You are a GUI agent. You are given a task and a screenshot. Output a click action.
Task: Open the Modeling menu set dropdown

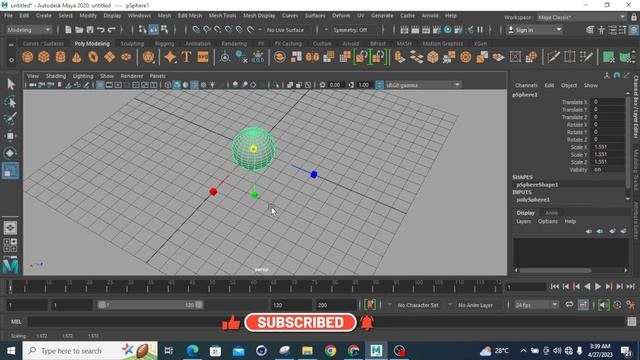click(29, 30)
